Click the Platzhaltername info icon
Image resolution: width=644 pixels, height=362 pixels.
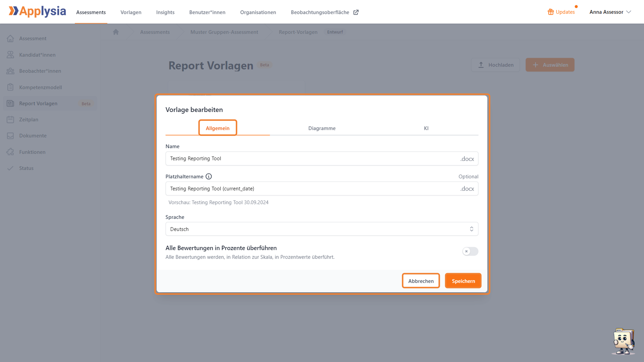(209, 177)
